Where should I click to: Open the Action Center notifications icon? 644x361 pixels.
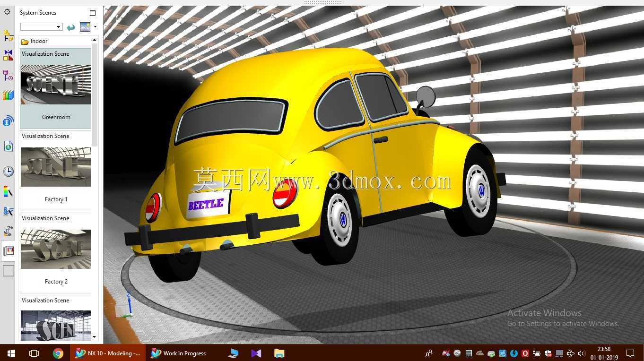tap(630, 353)
